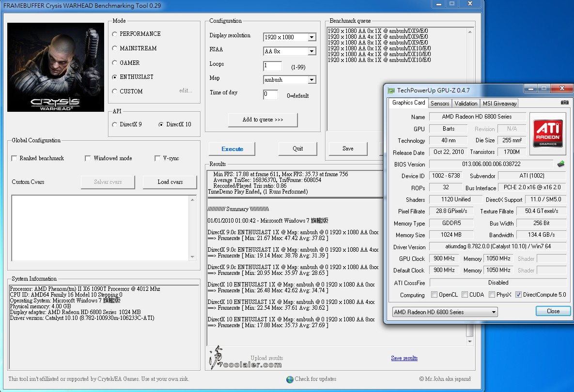The image size is (574, 392).
Task: Open the Sensors tab in GPU-Z
Action: tap(440, 104)
